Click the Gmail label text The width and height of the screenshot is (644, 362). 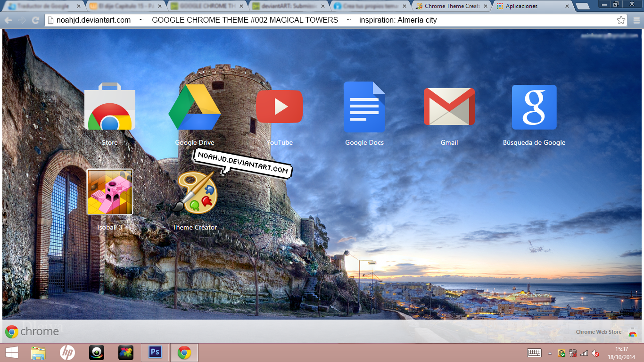(449, 142)
